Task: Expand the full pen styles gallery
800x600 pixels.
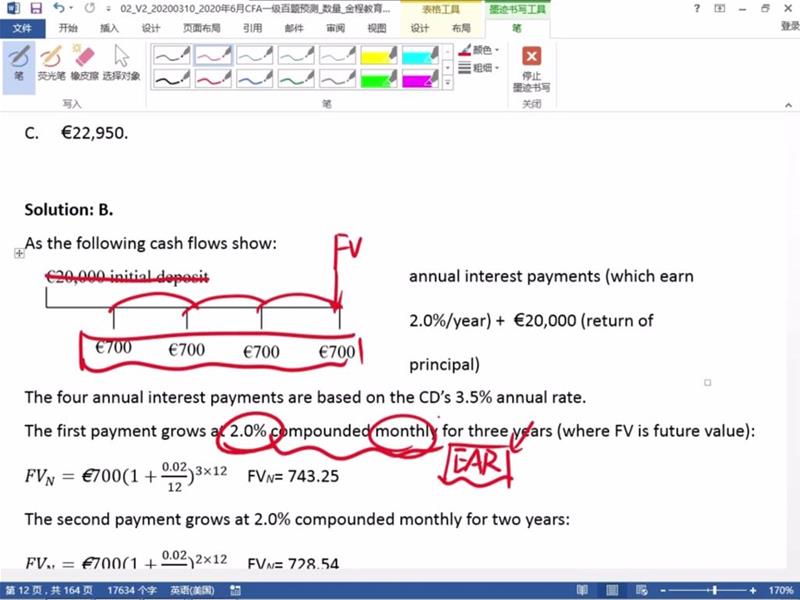Action: tap(447, 83)
